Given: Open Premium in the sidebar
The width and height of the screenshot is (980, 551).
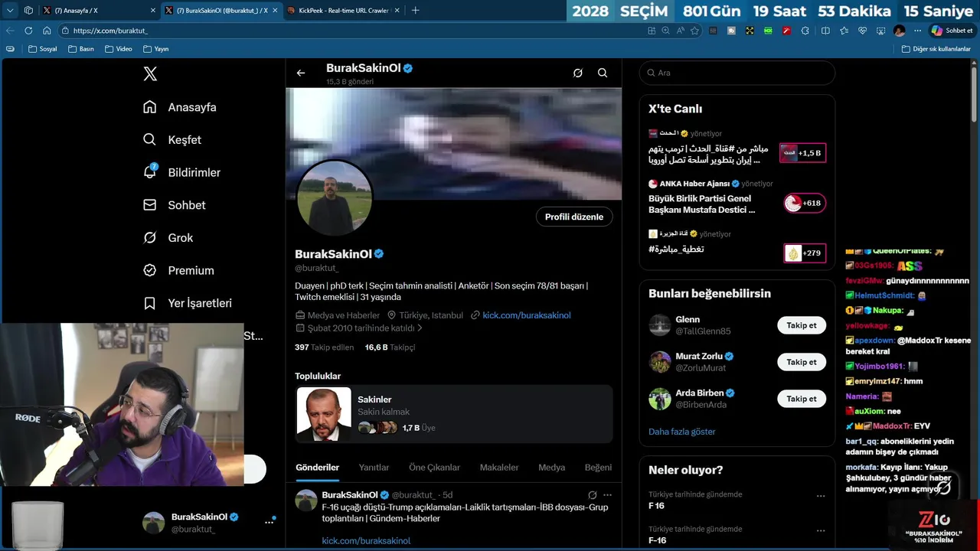Looking at the screenshot, I should point(178,270).
